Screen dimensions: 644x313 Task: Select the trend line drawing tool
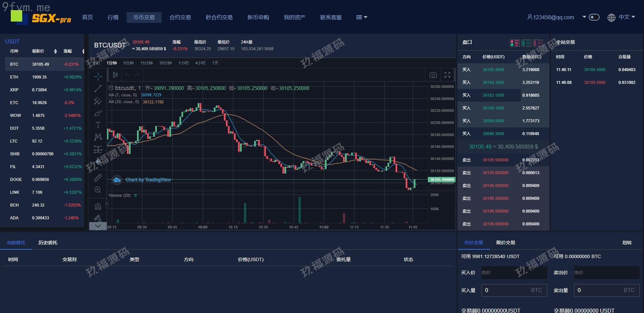click(x=98, y=89)
